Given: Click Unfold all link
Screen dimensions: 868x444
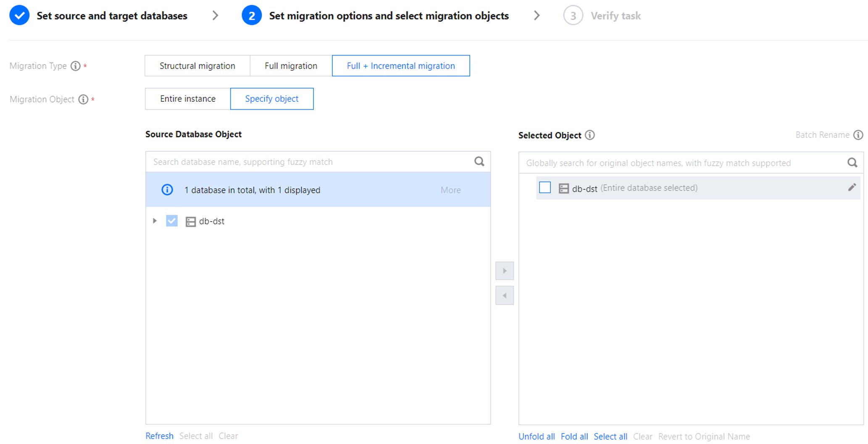Looking at the screenshot, I should click(x=537, y=436).
